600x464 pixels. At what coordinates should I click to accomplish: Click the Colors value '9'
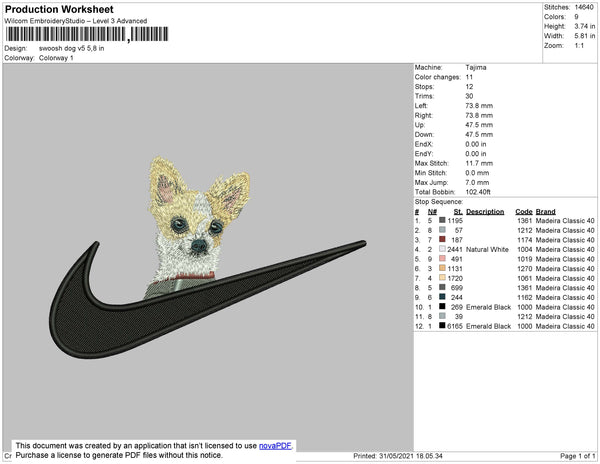576,17
